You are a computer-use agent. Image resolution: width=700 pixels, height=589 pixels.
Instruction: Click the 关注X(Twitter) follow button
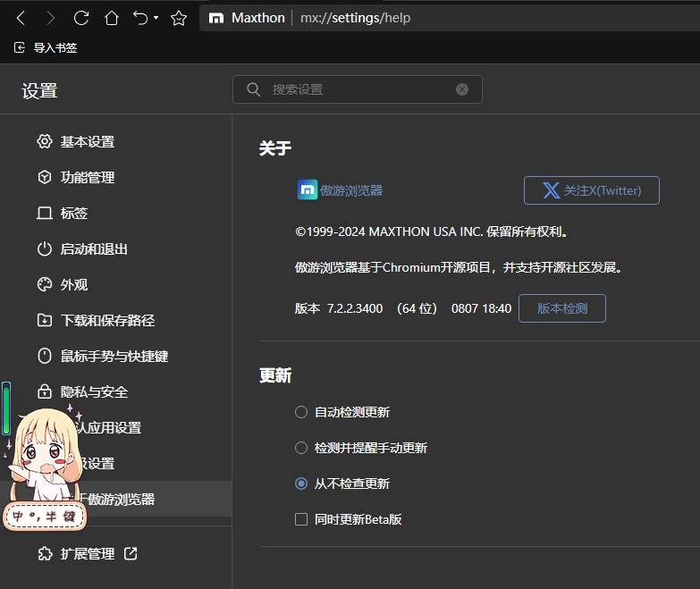[591, 190]
